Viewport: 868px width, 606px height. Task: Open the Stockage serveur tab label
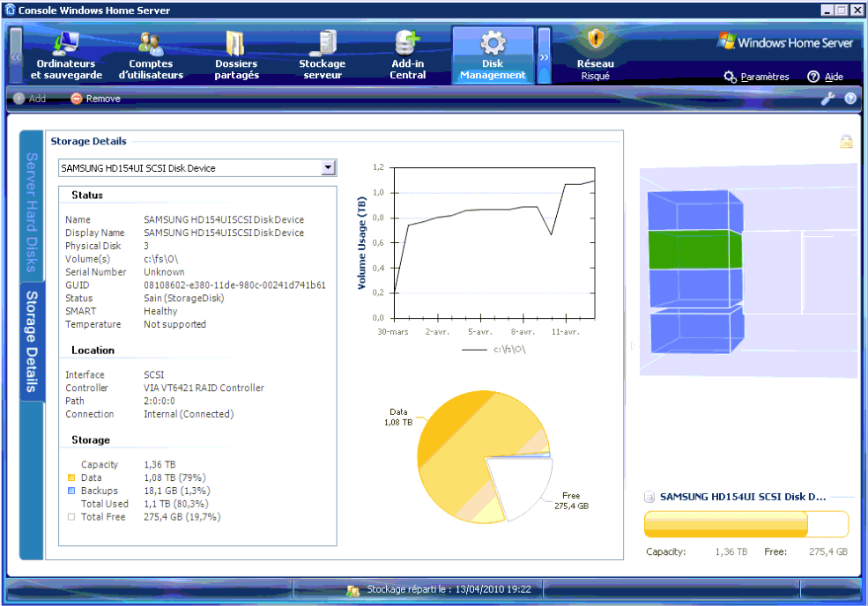[323, 70]
